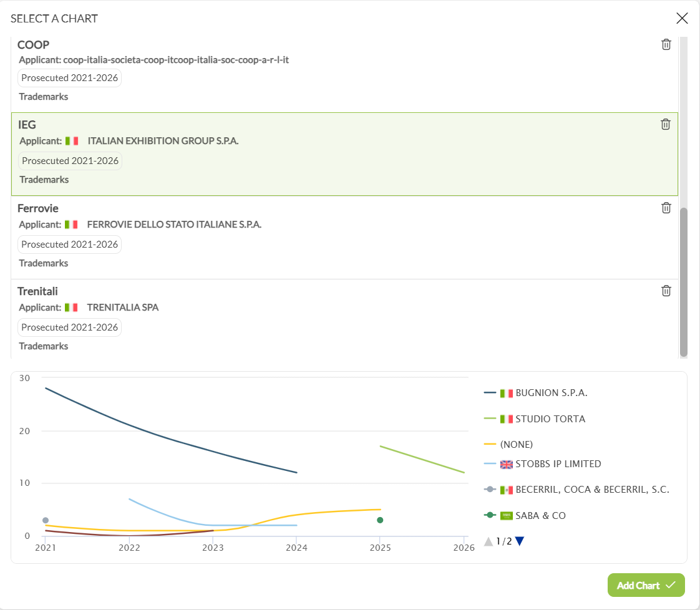The image size is (700, 610).
Task: Click the SABA & CO flag icon
Action: [x=506, y=515]
